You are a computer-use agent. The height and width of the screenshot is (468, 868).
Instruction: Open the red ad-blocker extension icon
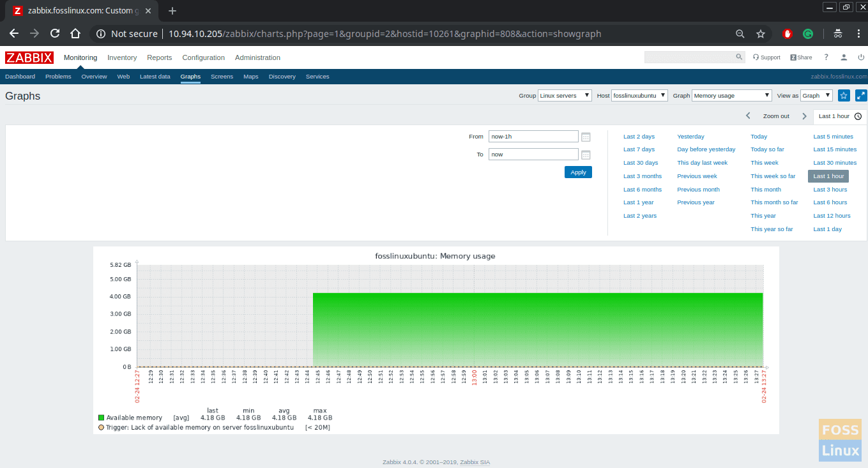coord(788,34)
